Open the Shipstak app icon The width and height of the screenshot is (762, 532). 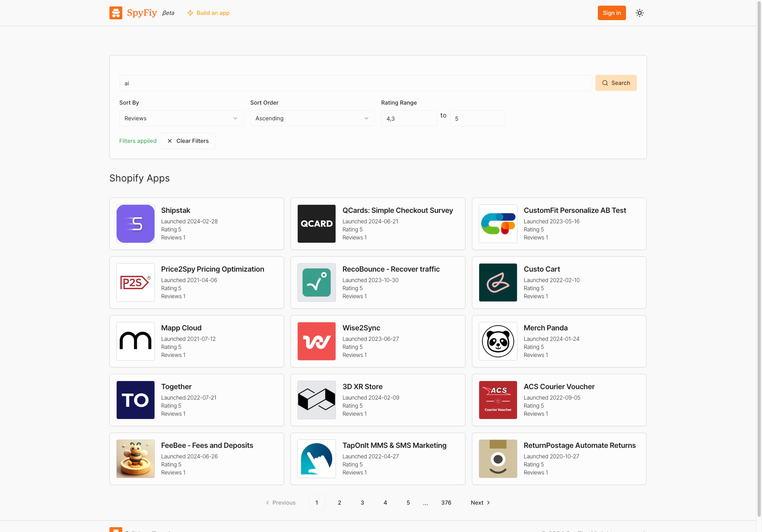[x=136, y=224]
